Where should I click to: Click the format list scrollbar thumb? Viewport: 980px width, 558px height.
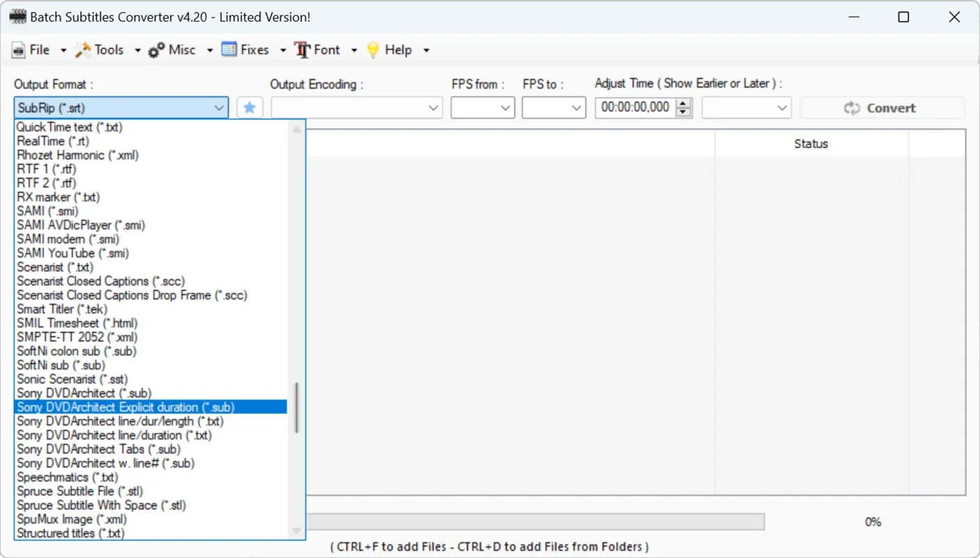pos(297,407)
